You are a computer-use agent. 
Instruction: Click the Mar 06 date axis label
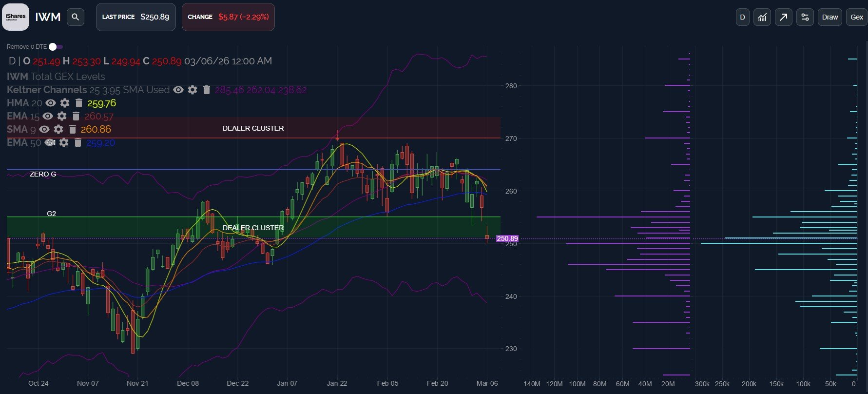pos(487,383)
